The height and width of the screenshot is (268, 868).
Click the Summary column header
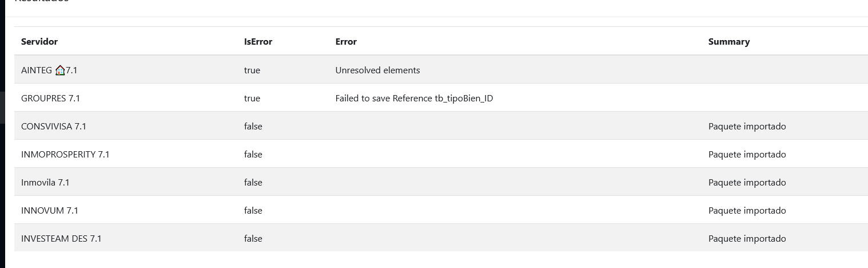pos(728,41)
